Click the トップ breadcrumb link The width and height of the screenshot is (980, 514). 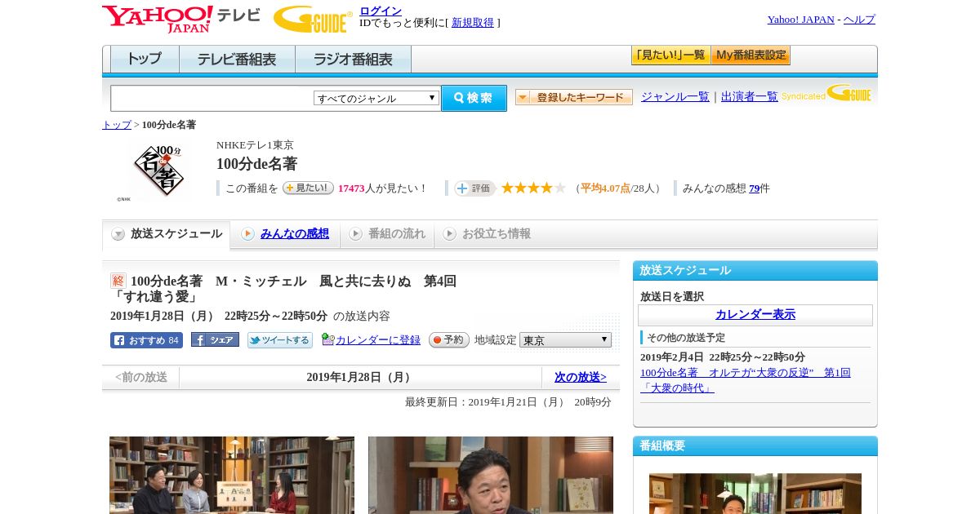click(117, 125)
